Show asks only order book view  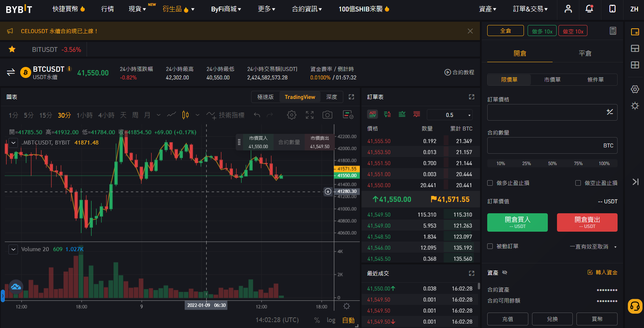pos(417,114)
